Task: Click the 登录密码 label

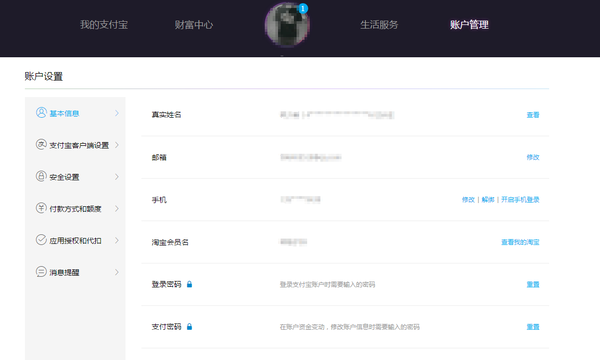Action: coord(166,284)
